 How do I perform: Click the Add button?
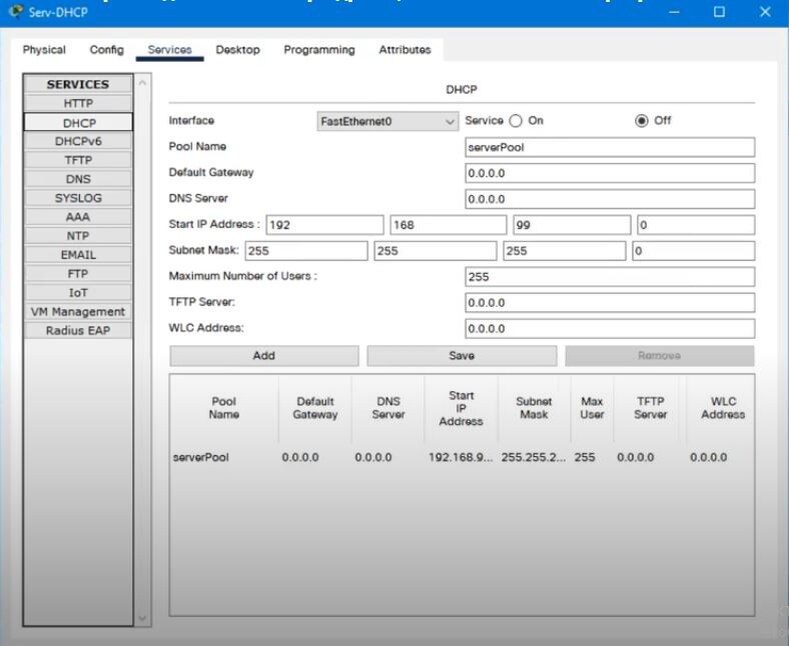point(264,356)
